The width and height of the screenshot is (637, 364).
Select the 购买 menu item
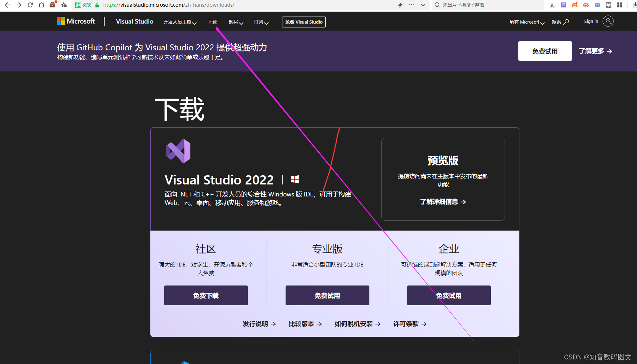[235, 21]
